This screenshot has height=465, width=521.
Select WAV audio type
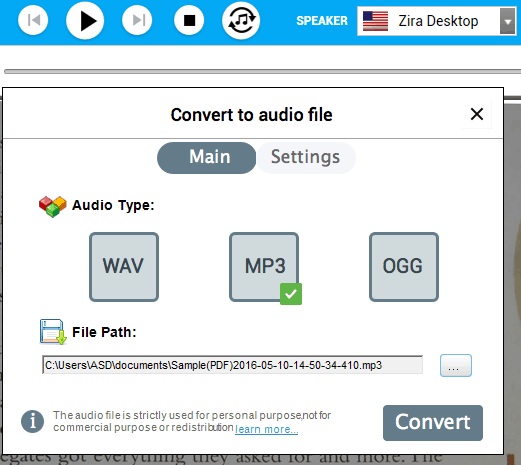[124, 267]
